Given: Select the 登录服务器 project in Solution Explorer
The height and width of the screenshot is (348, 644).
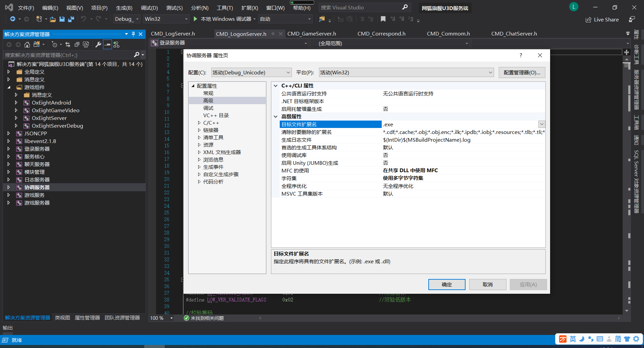Looking at the screenshot, I should pyautogui.click(x=37, y=149).
